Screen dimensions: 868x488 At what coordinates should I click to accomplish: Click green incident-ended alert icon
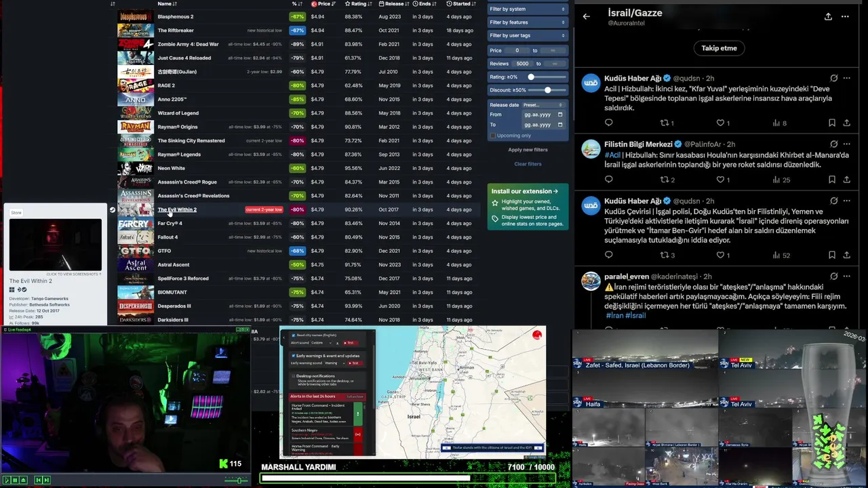[x=357, y=413]
